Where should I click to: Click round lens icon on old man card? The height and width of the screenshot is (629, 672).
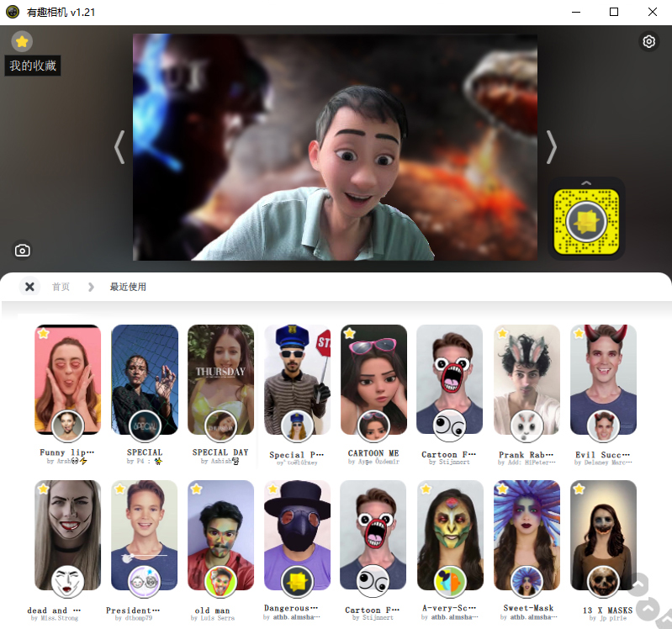(220, 581)
